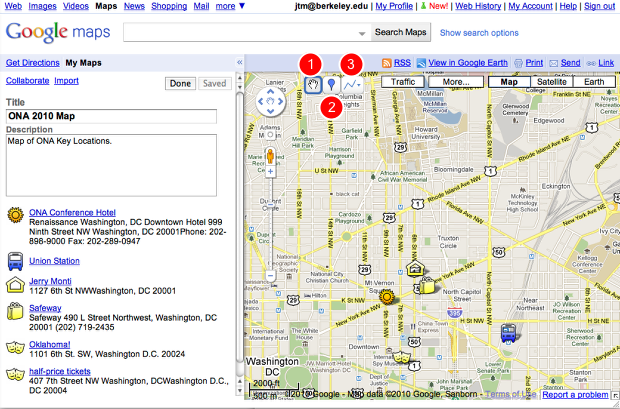Open the search box dropdown arrow
Screen dimensions: 620x409
(x=362, y=34)
